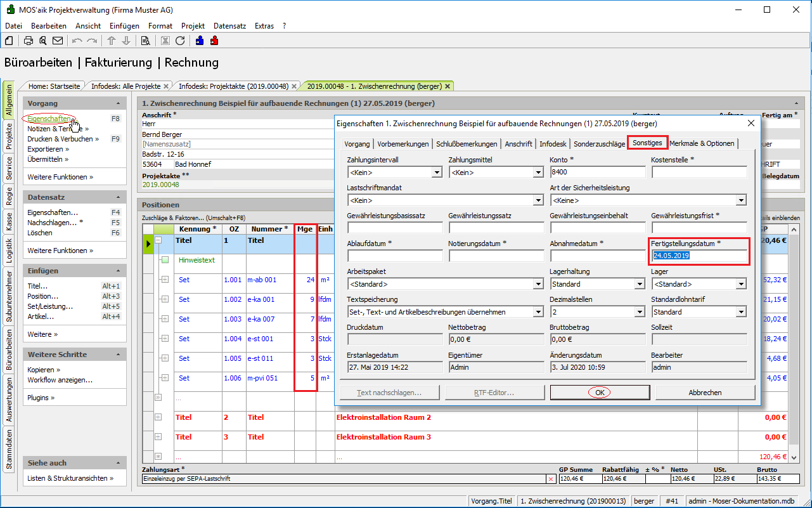This screenshot has width=812, height=508.
Task: Click the red puzzle piece icon
Action: coord(214,41)
